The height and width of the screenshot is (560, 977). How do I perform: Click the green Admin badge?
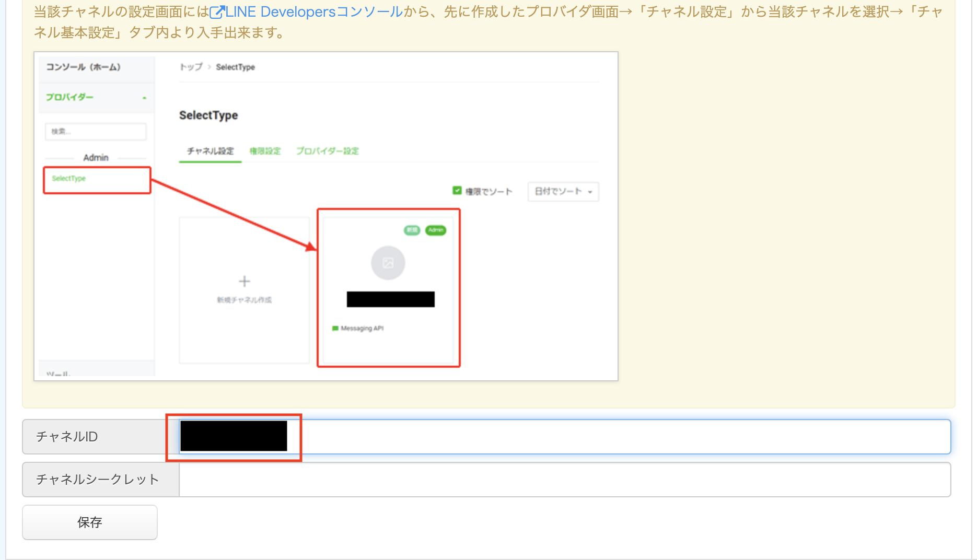coord(436,230)
